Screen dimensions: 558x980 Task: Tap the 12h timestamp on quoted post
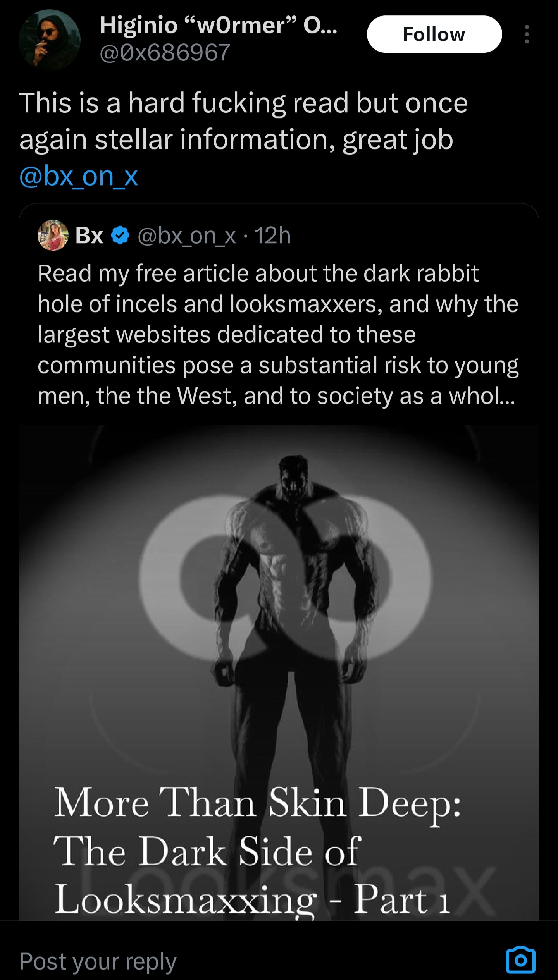pyautogui.click(x=272, y=236)
